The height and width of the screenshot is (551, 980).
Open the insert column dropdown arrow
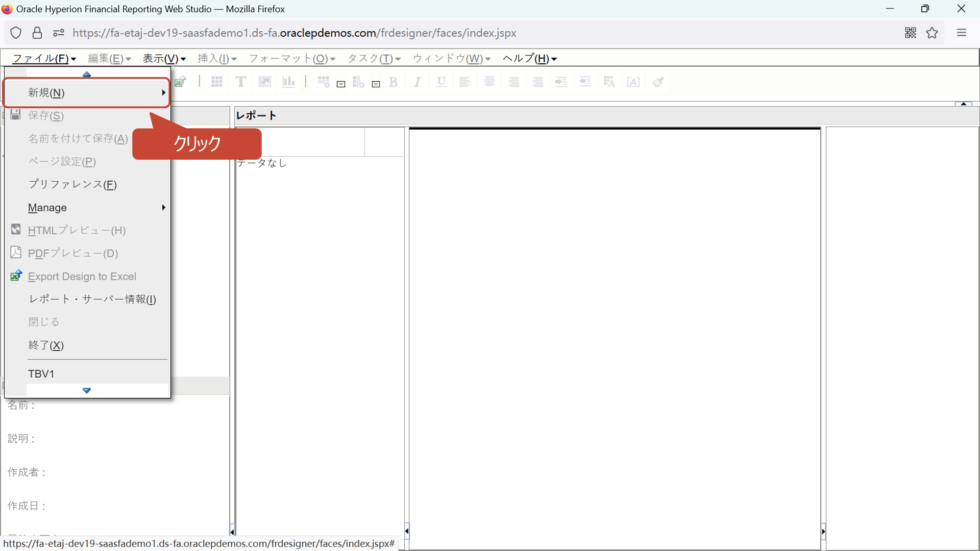pyautogui.click(x=376, y=84)
